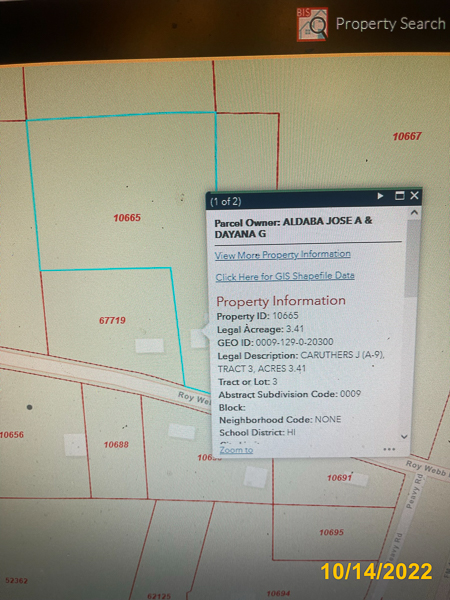Click popup scroll up arrow
Screen dimensions: 450x600
(414, 212)
